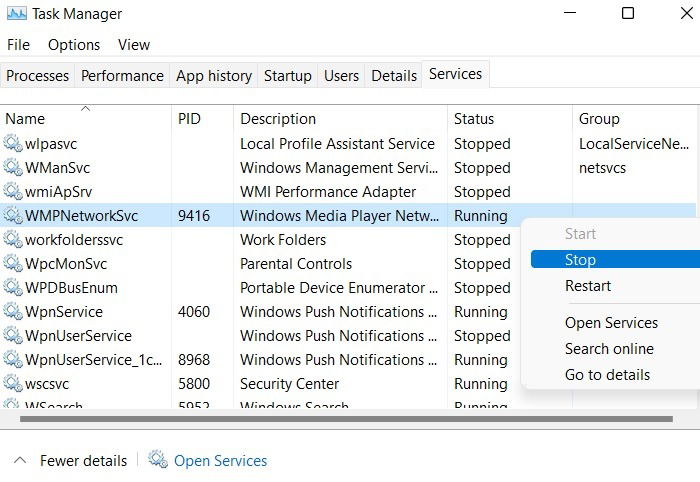The height and width of the screenshot is (482, 700).
Task: Click the Open Services link at the bottom
Action: point(221,460)
